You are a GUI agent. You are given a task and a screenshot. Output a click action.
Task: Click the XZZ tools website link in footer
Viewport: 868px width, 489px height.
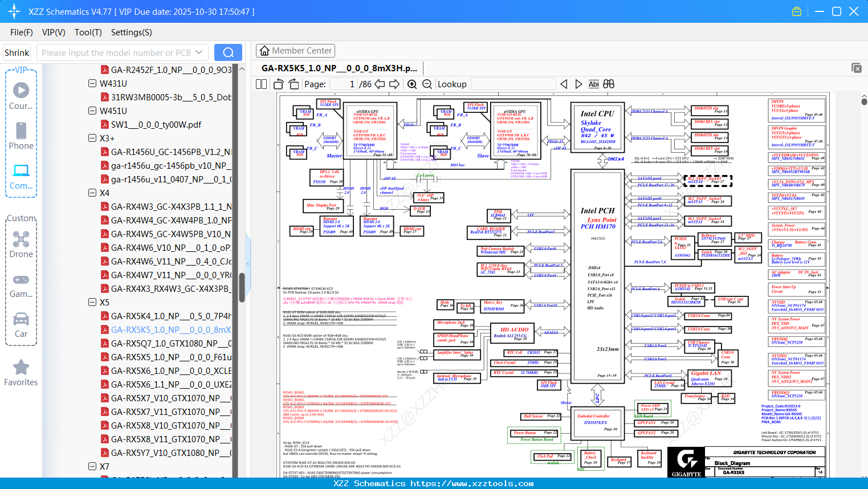[472, 483]
